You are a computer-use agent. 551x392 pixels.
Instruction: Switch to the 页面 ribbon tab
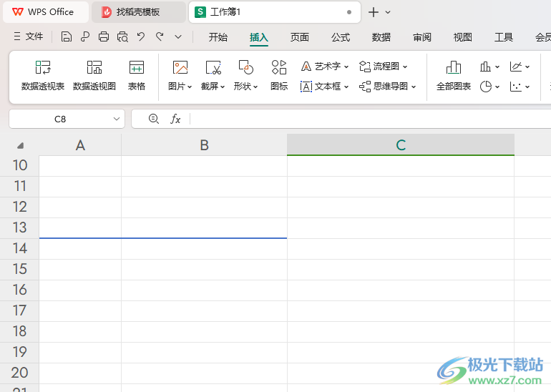(299, 37)
